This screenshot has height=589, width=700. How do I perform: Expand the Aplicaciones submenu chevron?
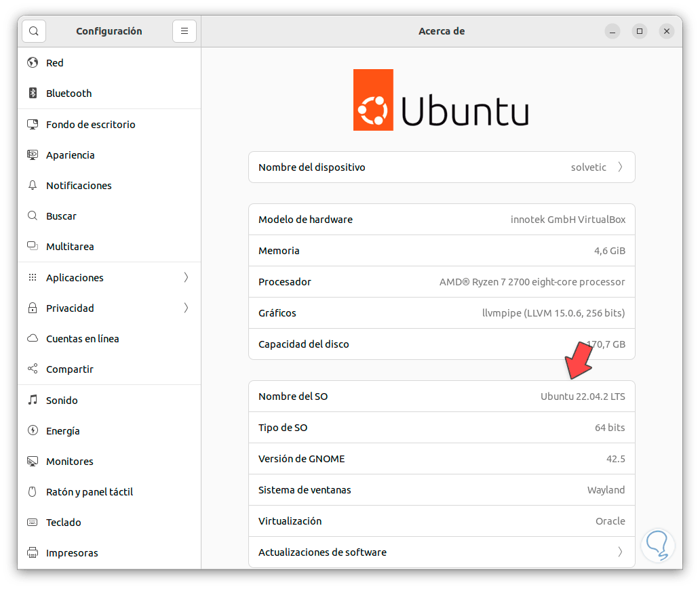click(x=186, y=278)
